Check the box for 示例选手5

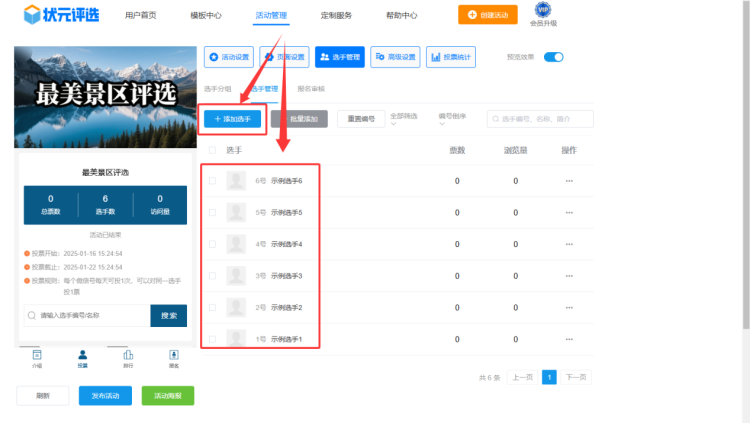(x=211, y=213)
